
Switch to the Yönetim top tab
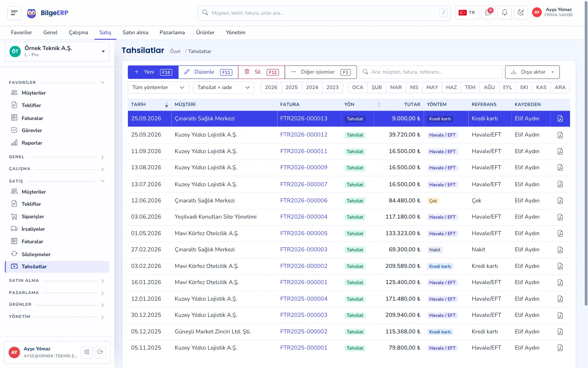236,32
